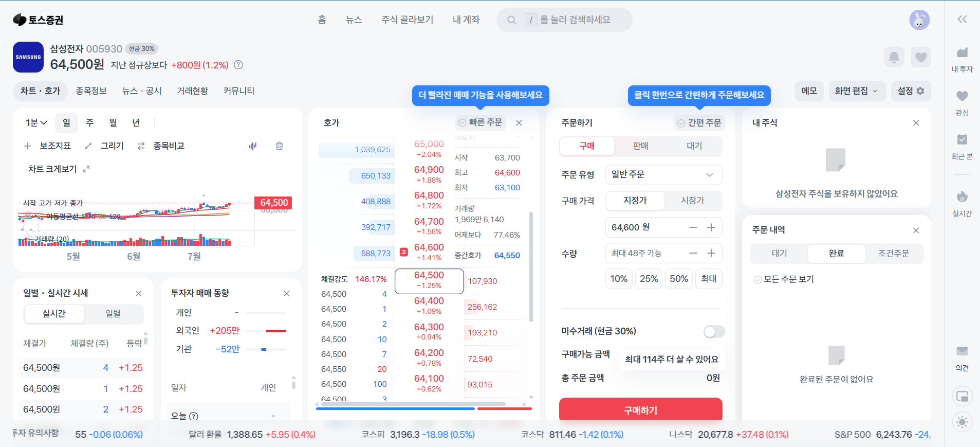
Task: Select 지정가 limit price option
Action: pyautogui.click(x=635, y=201)
